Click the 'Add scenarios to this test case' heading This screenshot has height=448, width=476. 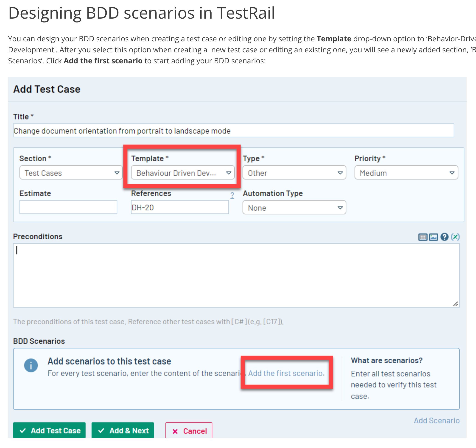[x=109, y=361]
